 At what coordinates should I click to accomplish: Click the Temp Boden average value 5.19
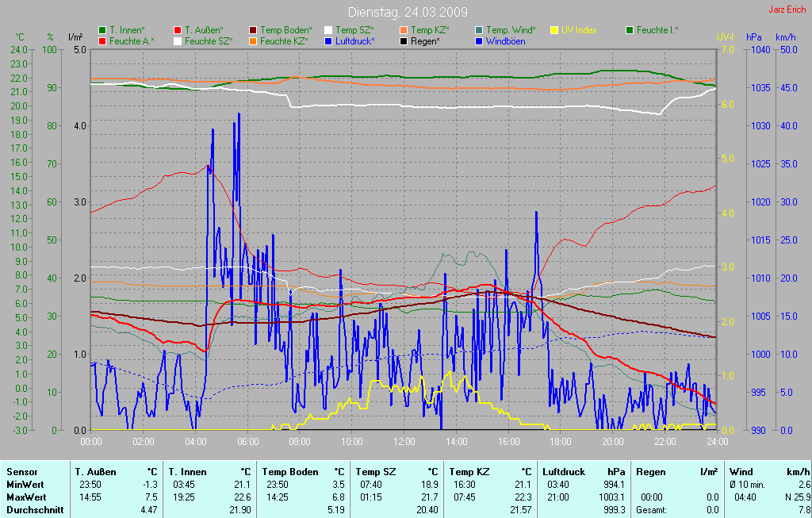336,510
